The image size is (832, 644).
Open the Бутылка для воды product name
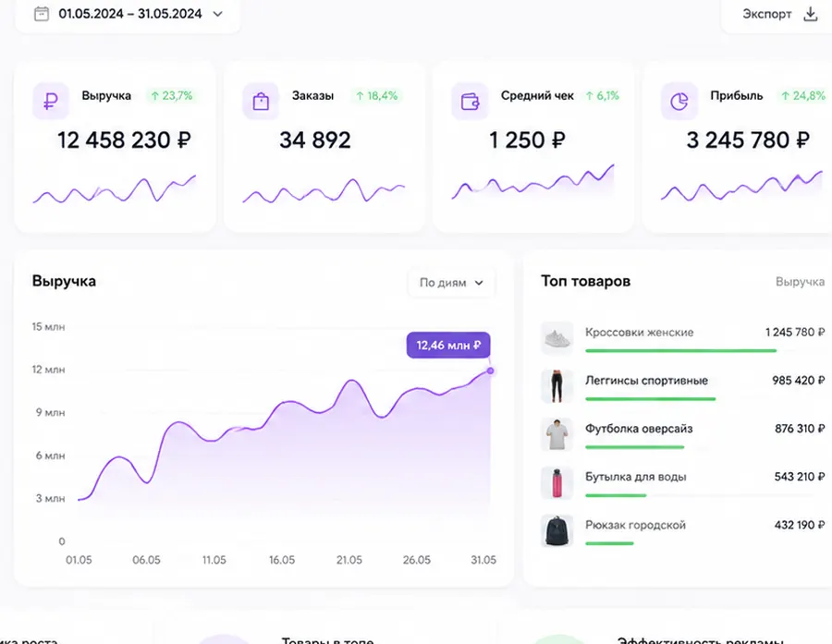point(636,477)
